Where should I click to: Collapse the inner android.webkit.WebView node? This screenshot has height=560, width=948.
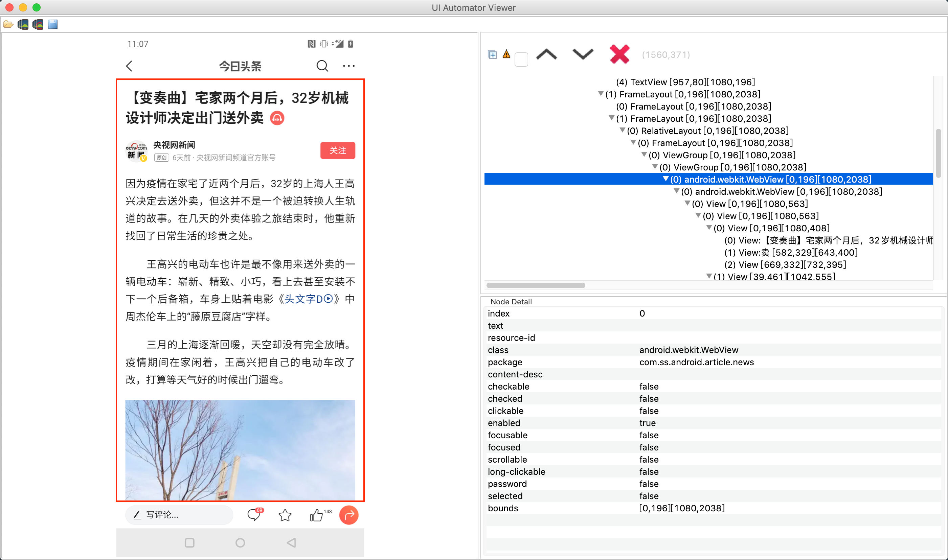tap(677, 191)
